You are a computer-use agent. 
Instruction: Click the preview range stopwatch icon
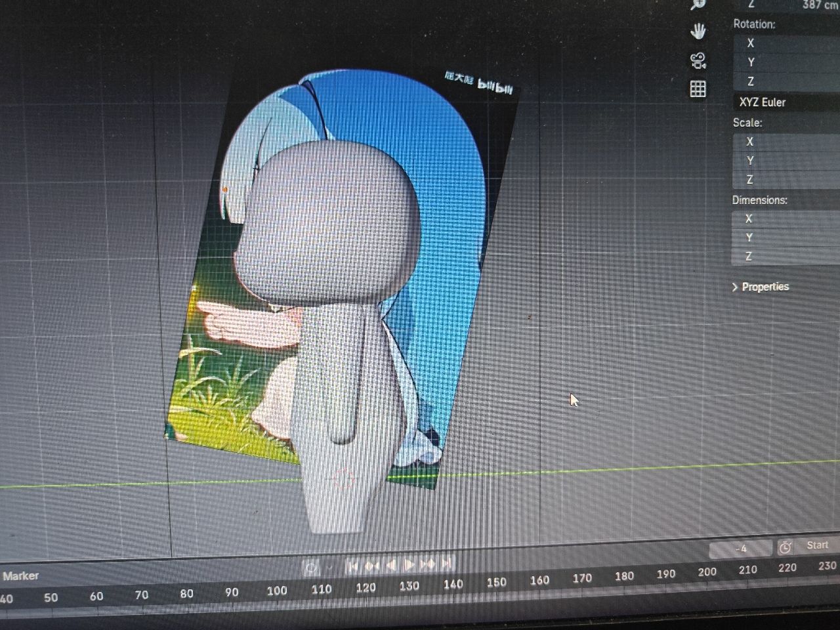[785, 547]
